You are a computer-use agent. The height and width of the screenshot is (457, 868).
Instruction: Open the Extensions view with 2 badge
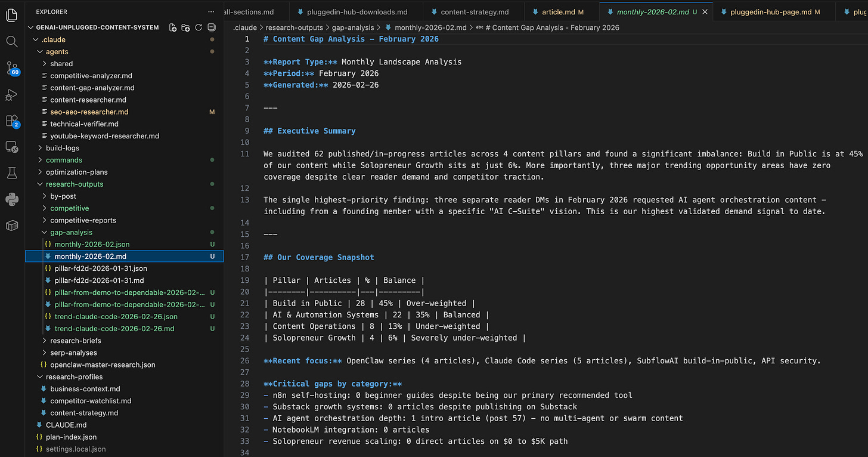[12, 121]
